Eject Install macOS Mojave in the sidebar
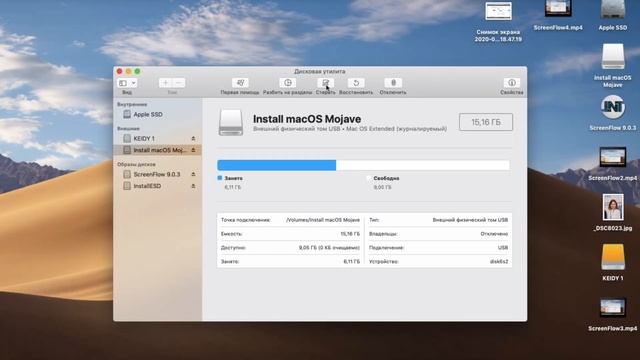The width and height of the screenshot is (640, 360). (x=193, y=150)
